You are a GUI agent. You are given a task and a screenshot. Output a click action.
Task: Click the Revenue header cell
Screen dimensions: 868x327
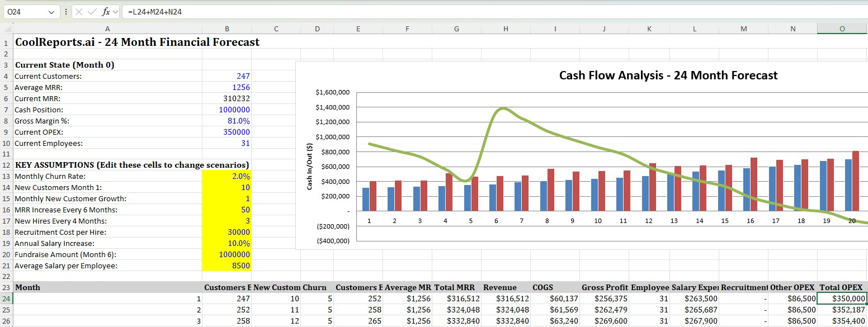[506, 287]
